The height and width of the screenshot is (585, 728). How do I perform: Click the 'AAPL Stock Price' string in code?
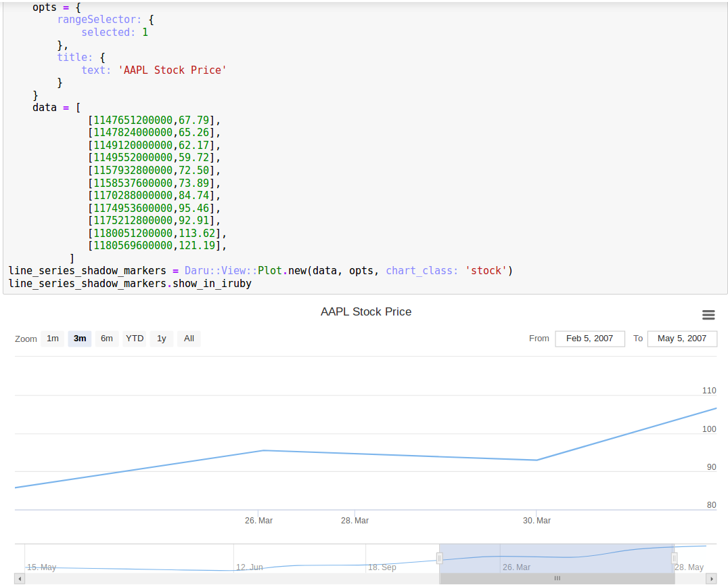pyautogui.click(x=173, y=70)
